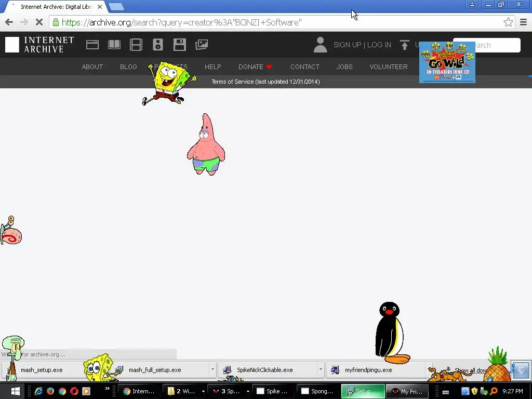This screenshot has height=399, width=532.
Task: Switch to Spike taskbar window
Action: tap(273, 391)
